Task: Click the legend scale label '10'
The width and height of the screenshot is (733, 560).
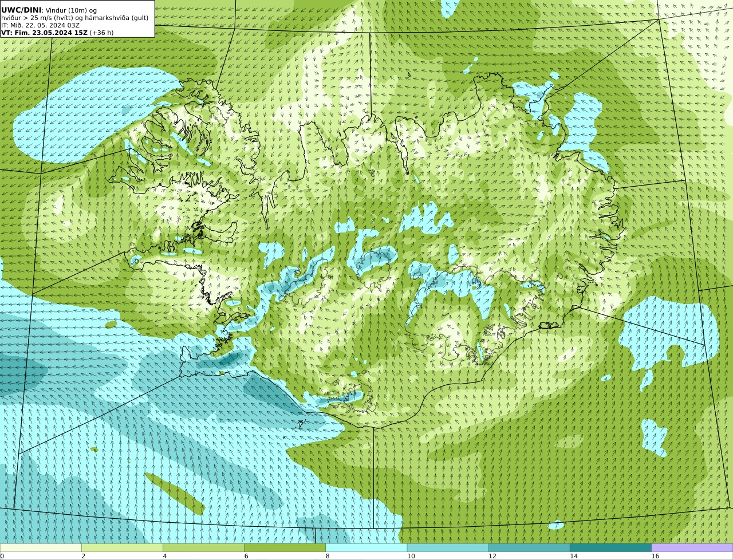Action: tap(411, 556)
